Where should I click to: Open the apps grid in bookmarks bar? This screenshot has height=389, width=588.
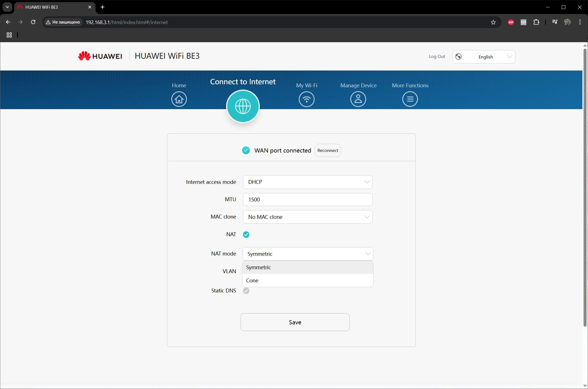click(x=9, y=35)
